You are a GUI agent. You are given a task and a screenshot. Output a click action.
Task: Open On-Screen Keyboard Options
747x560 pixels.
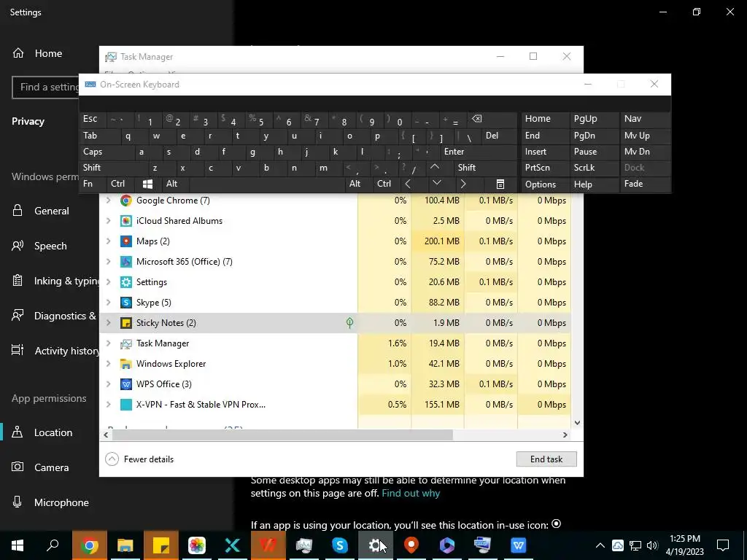coord(545,184)
